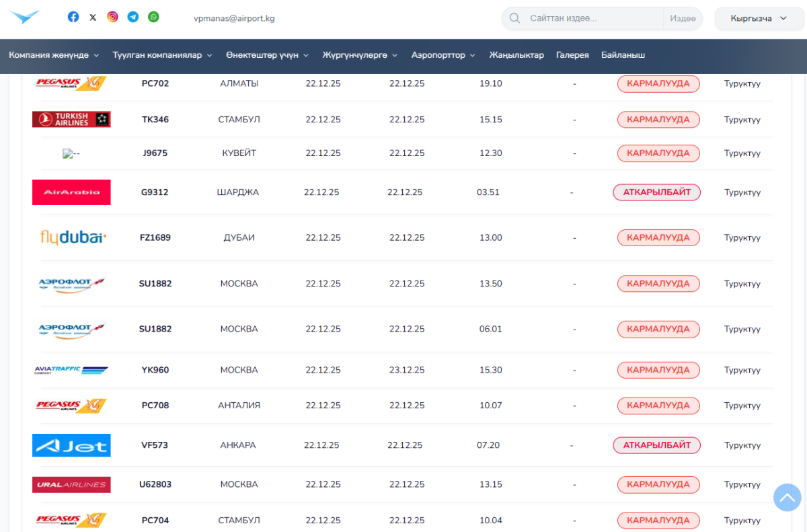Open the WhatsApp icon link
Viewport: 807px width, 532px height.
click(153, 17)
